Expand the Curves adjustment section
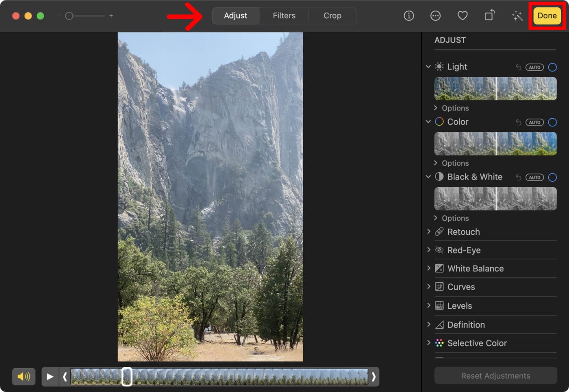 coord(461,287)
